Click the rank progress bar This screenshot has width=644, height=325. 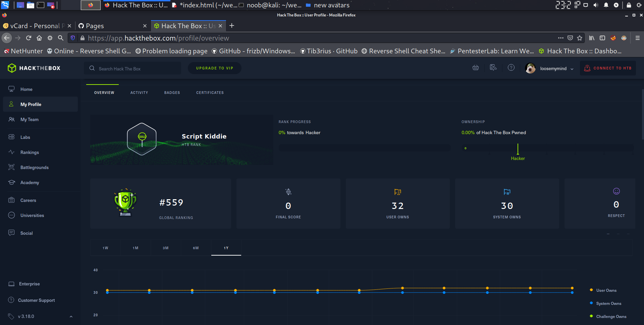click(x=365, y=148)
